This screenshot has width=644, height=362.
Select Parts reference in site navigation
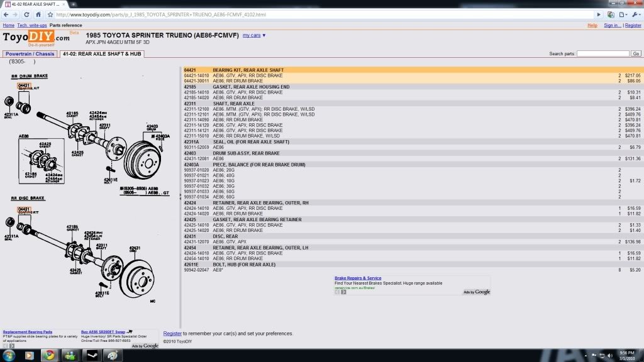pos(65,25)
